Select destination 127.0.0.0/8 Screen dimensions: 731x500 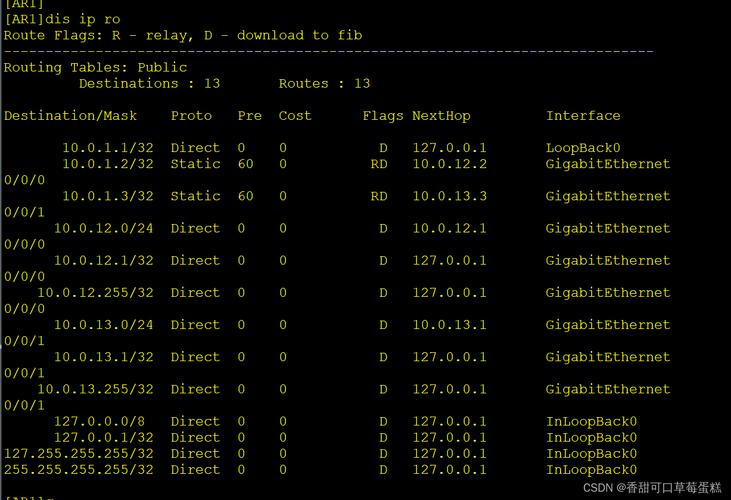[99, 421]
